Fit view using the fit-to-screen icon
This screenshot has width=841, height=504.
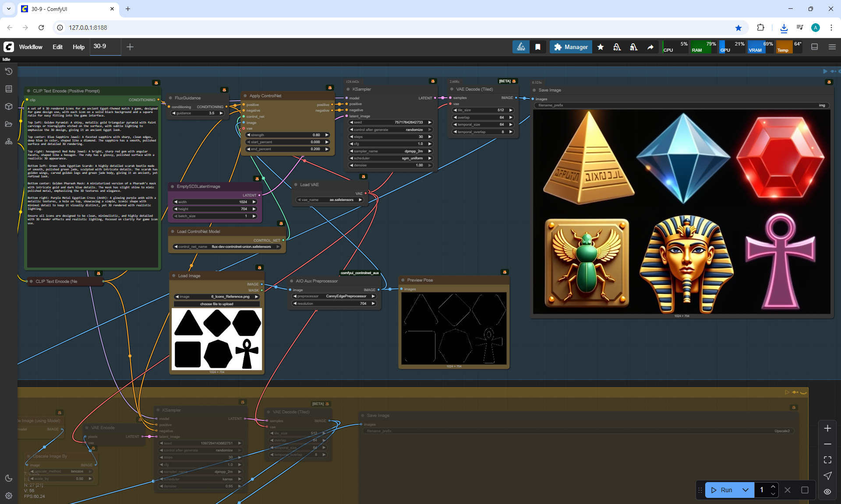click(827, 460)
